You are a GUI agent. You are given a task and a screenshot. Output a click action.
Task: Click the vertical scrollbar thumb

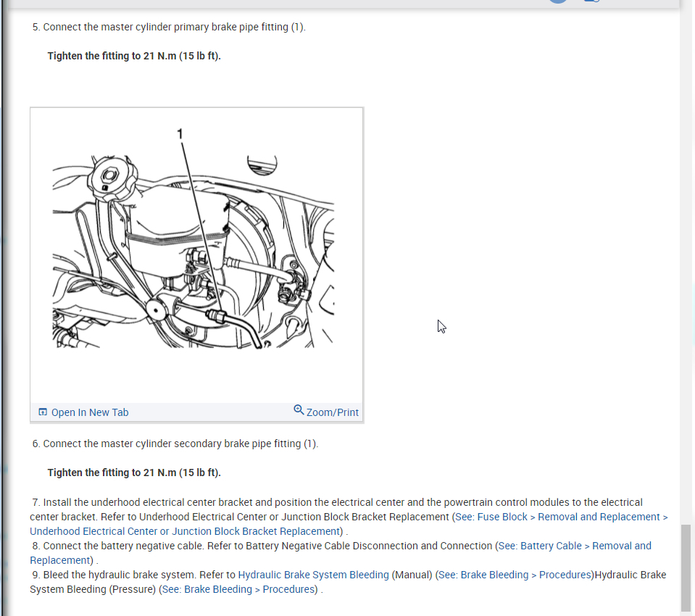coord(686,567)
